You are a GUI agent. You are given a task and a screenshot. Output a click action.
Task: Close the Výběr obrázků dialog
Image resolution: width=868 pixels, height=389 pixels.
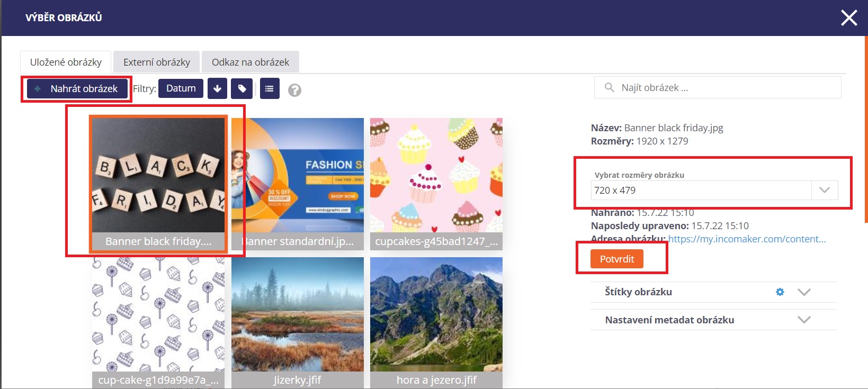[849, 18]
